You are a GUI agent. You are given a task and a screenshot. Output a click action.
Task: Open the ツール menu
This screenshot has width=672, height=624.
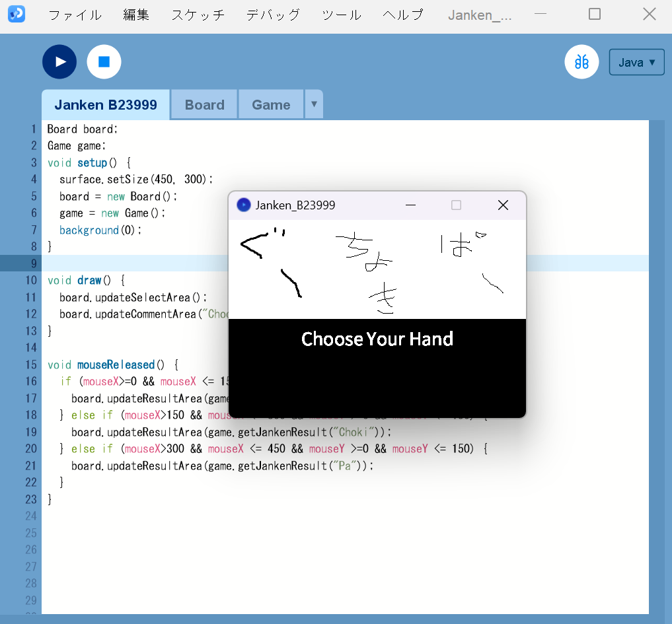[x=342, y=15]
